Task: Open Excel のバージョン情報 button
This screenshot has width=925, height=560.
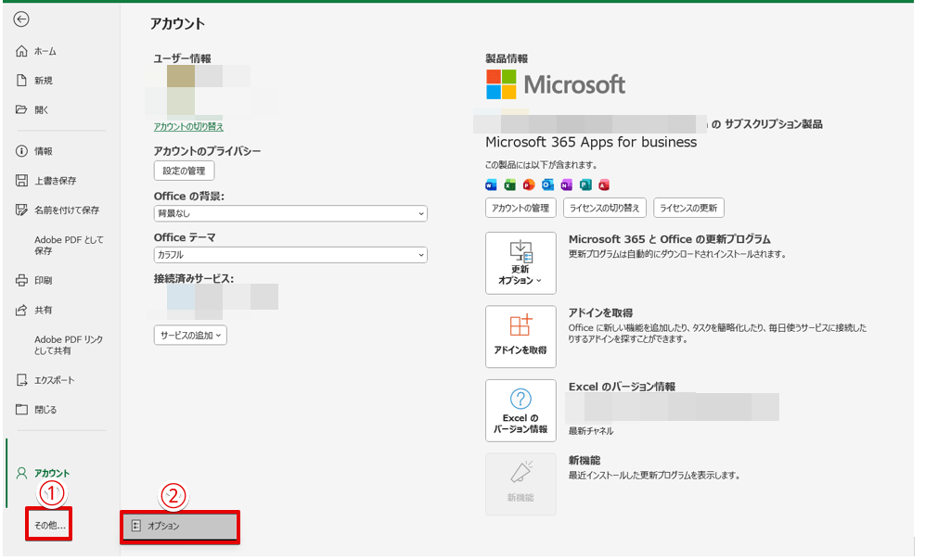Action: [520, 411]
